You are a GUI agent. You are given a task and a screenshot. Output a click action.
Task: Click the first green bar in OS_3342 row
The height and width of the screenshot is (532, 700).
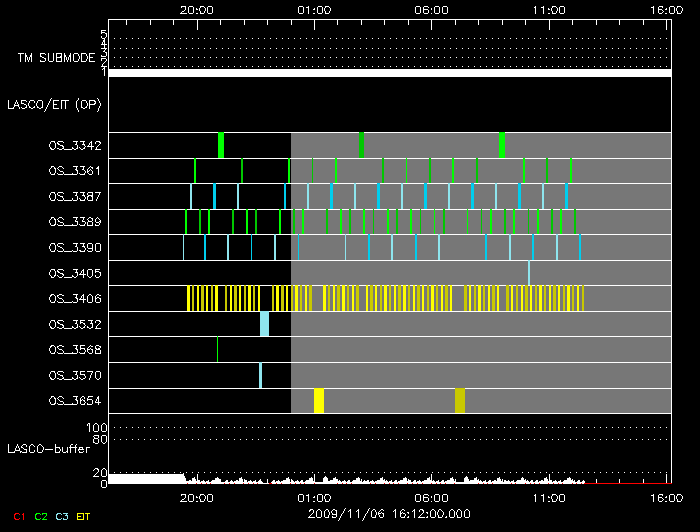tap(221, 145)
